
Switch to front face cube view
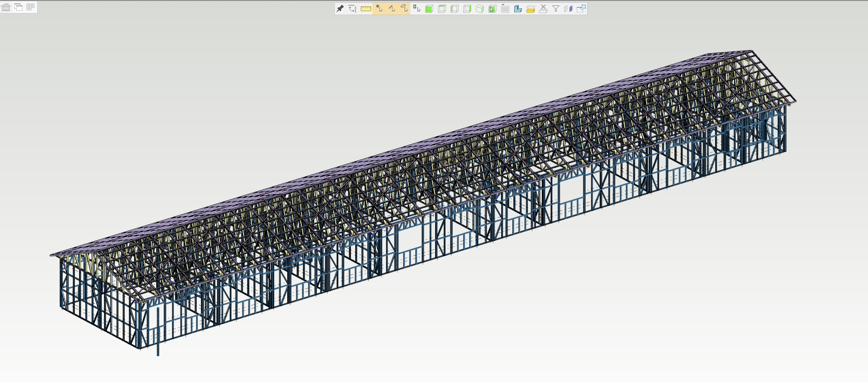(x=429, y=9)
